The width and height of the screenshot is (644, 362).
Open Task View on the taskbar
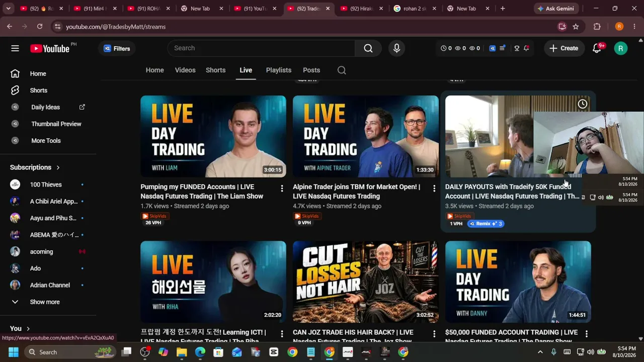coord(126,352)
